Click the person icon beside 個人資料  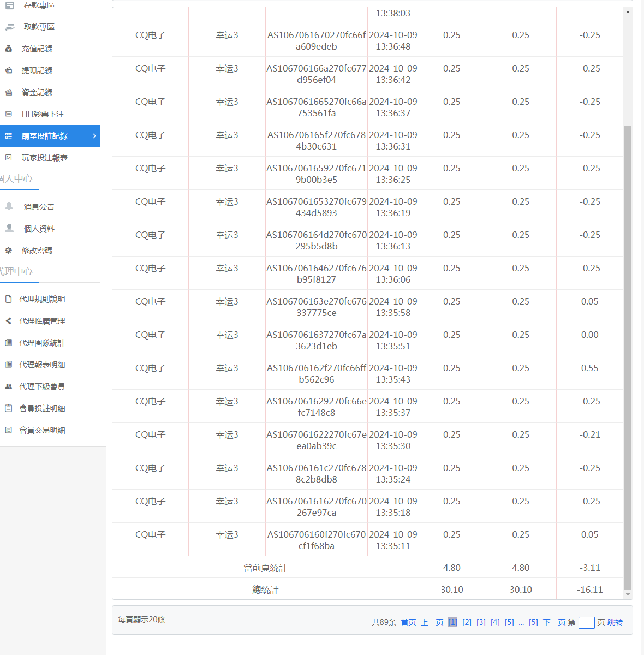9,228
